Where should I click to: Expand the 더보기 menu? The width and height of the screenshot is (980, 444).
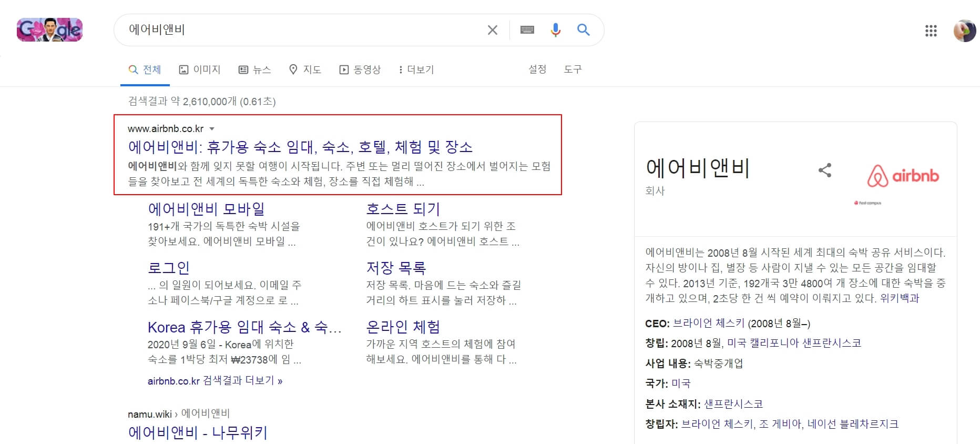(x=416, y=69)
